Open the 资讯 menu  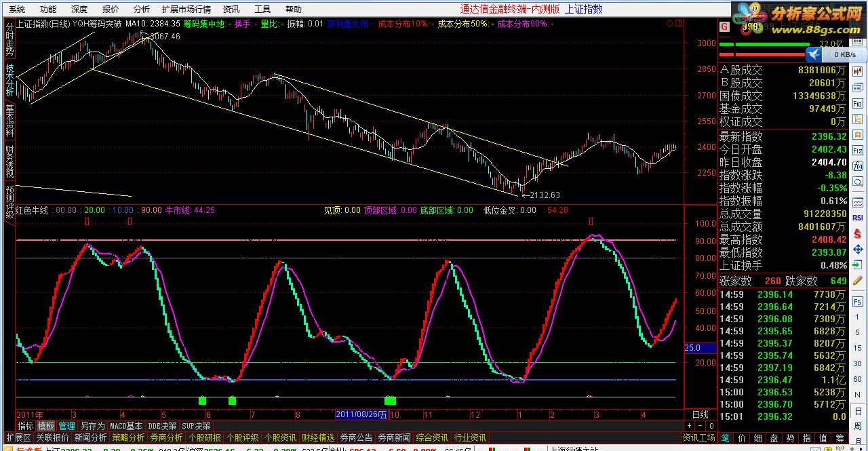tap(231, 9)
